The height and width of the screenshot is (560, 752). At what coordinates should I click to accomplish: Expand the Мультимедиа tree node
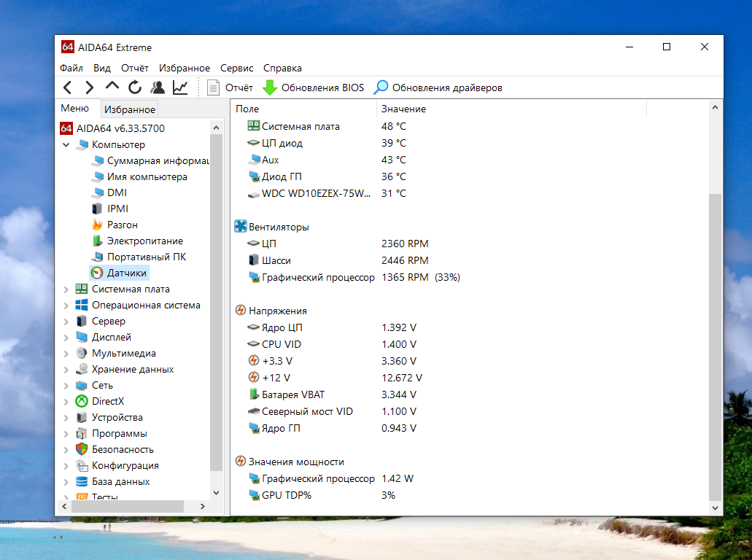click(66, 354)
